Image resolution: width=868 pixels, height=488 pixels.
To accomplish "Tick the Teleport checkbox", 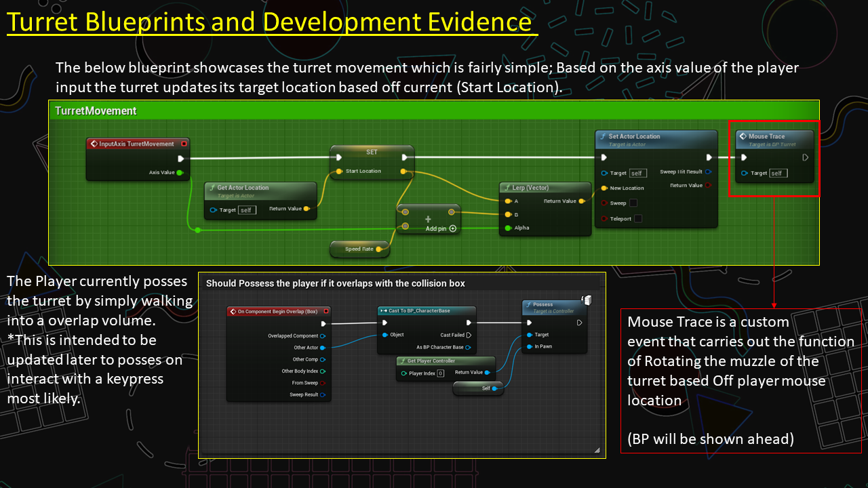I will (x=637, y=218).
